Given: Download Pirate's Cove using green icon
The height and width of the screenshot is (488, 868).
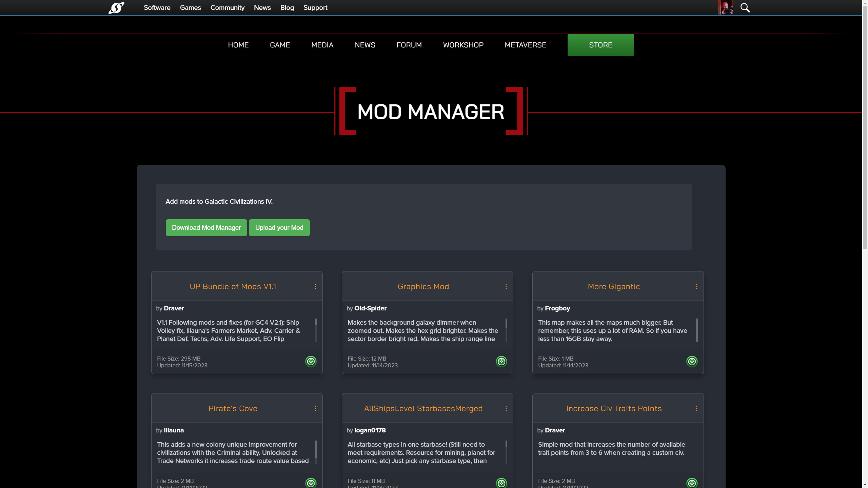Looking at the screenshot, I should click(x=311, y=483).
